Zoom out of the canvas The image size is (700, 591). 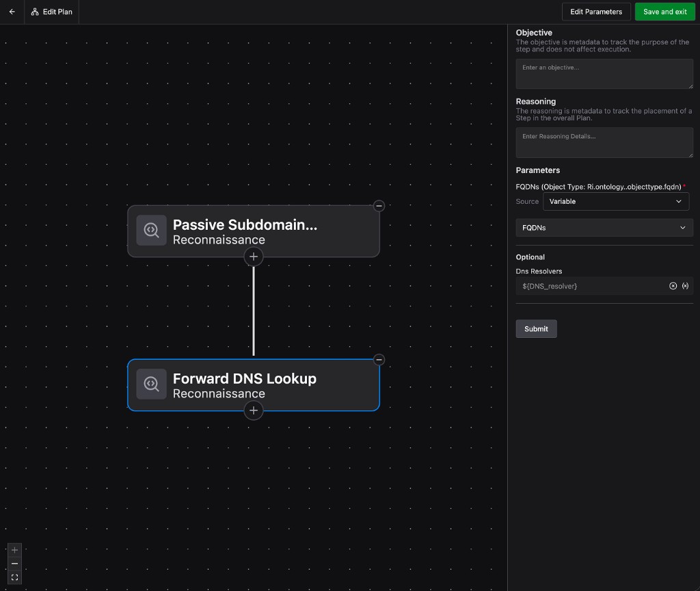[15, 564]
